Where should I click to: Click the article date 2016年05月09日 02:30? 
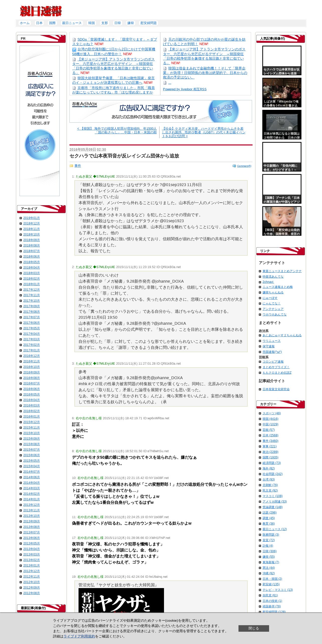point(88,149)
